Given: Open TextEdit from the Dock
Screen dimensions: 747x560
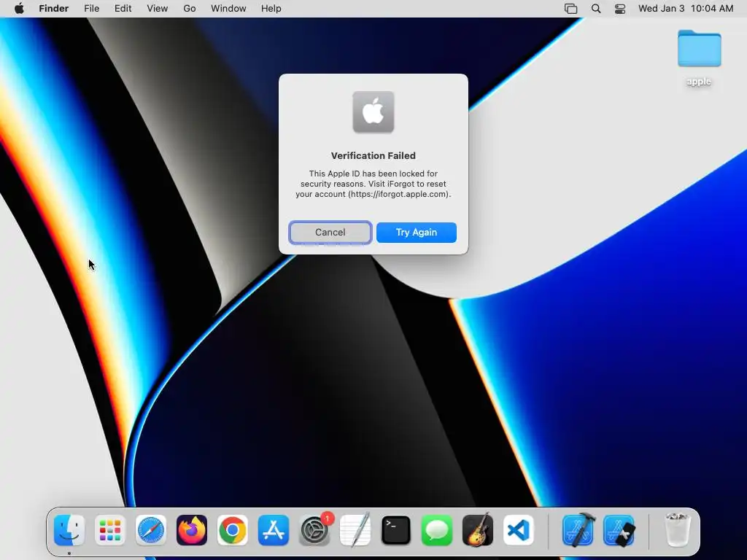Looking at the screenshot, I should point(355,530).
